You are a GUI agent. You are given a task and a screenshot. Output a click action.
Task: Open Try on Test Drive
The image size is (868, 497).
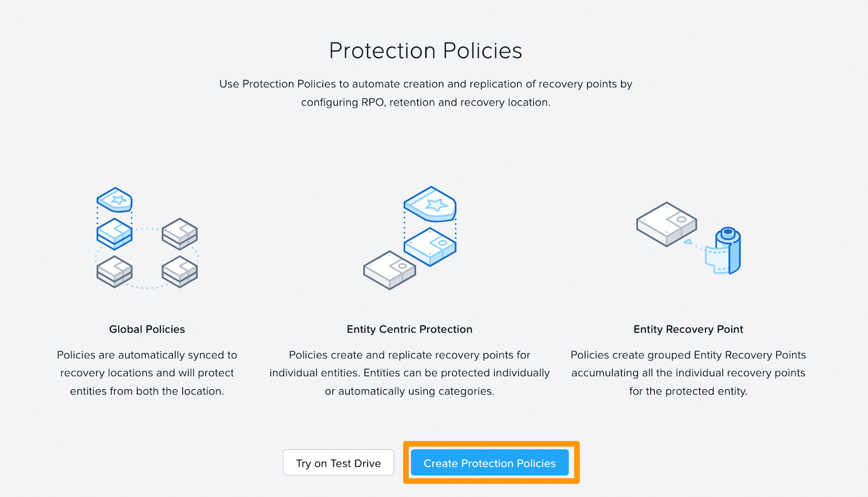pyautogui.click(x=338, y=462)
